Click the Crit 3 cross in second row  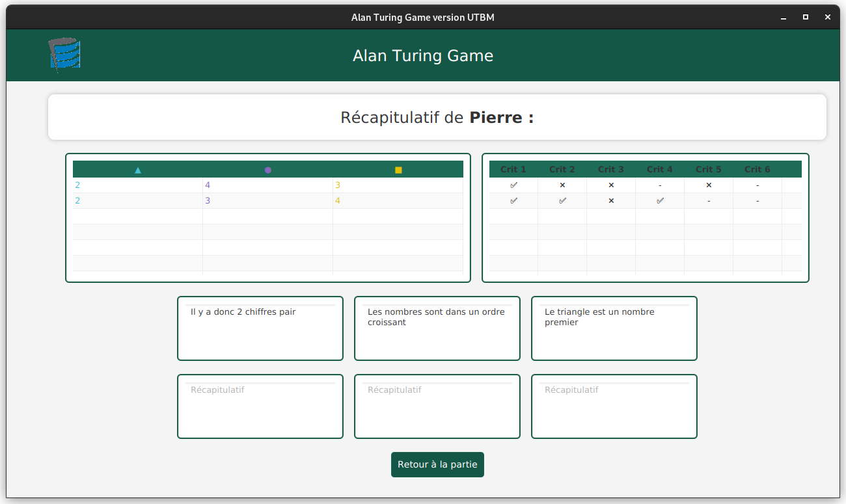pos(611,201)
